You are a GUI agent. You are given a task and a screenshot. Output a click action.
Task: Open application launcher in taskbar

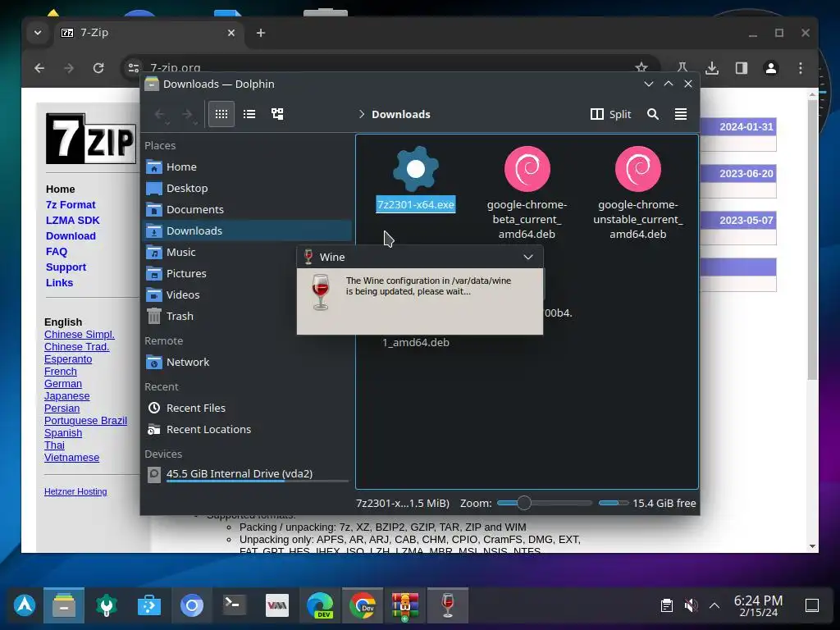pyautogui.click(x=25, y=606)
